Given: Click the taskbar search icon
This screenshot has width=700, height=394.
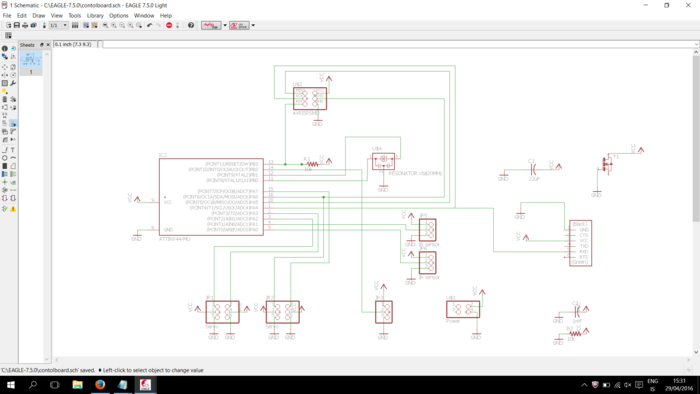Looking at the screenshot, I should click(x=33, y=385).
